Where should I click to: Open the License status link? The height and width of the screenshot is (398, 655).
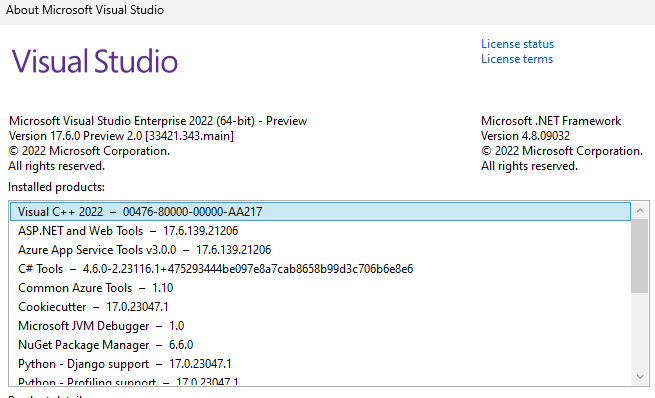pos(517,44)
